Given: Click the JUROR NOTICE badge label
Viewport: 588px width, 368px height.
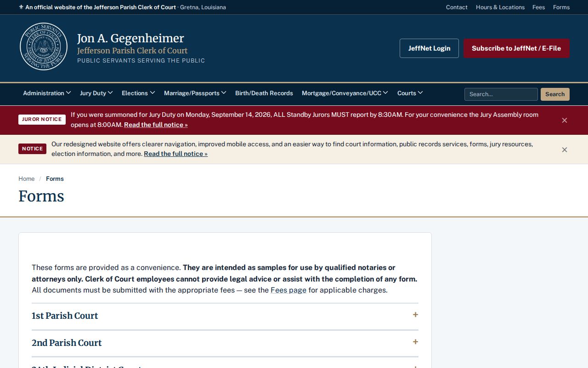Looking at the screenshot, I should pyautogui.click(x=42, y=120).
